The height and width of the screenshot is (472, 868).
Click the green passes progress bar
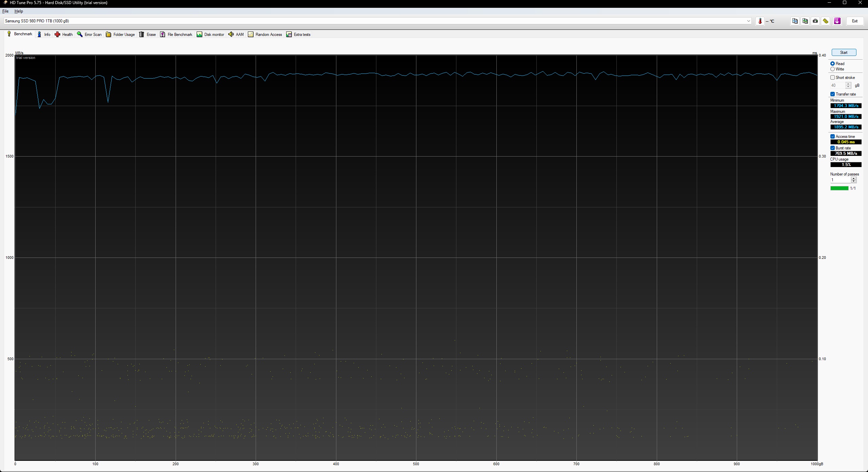pyautogui.click(x=839, y=188)
